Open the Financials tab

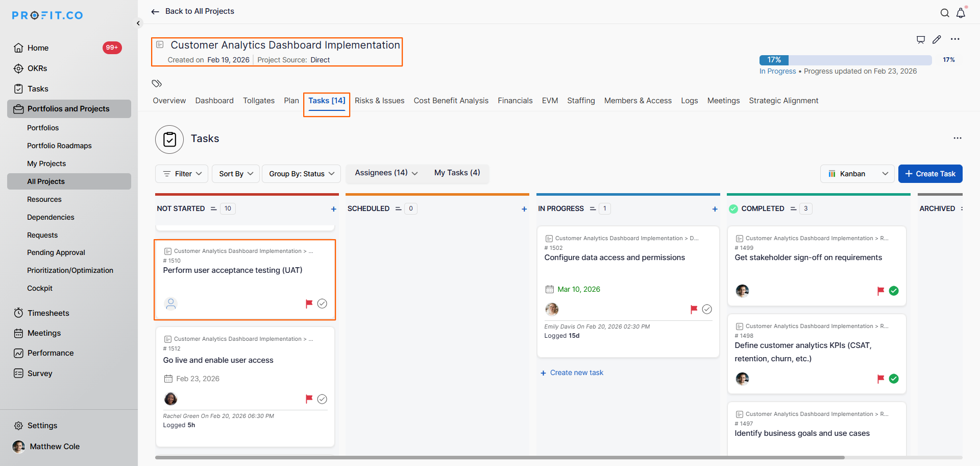(515, 101)
